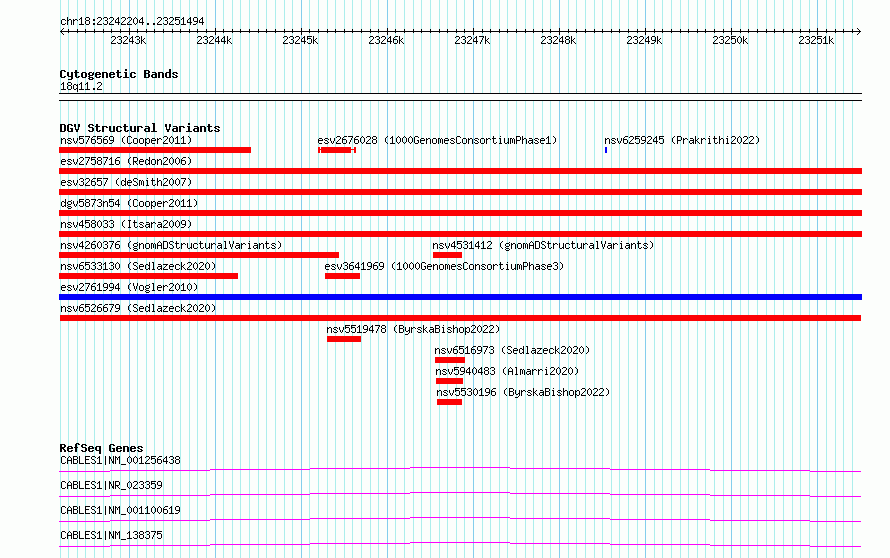Screen dimensions: 890x558
Task: Click the 23247k ruler tick label
Action: click(x=472, y=40)
